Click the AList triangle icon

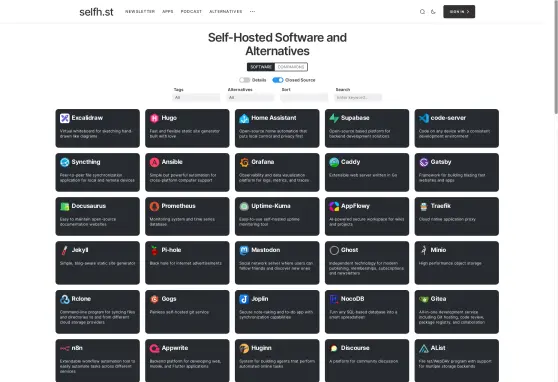point(423,348)
